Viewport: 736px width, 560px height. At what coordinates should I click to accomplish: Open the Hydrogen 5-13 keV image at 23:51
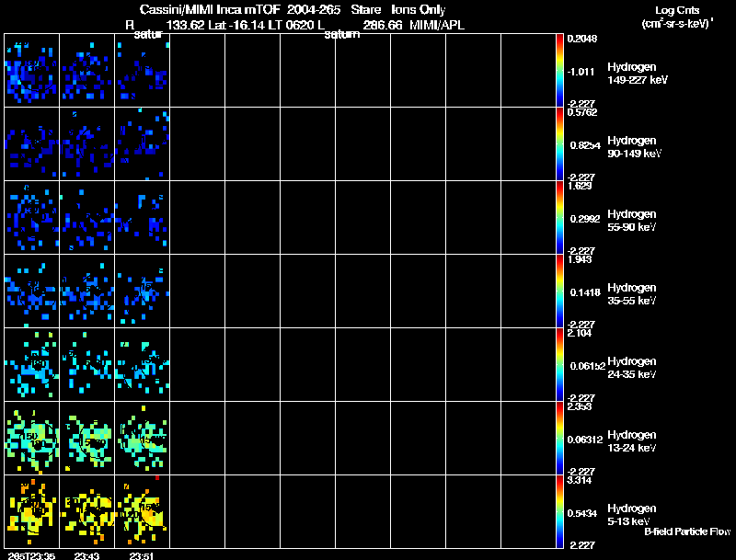click(x=143, y=511)
